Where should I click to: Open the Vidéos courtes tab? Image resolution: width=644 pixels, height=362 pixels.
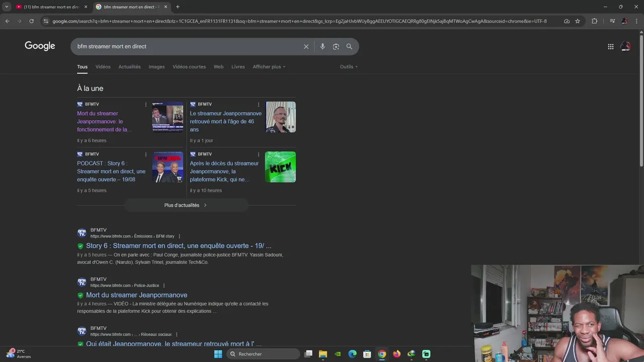point(189,67)
